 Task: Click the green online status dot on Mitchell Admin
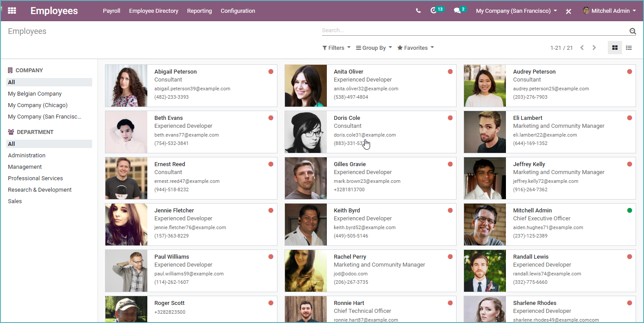pos(629,210)
